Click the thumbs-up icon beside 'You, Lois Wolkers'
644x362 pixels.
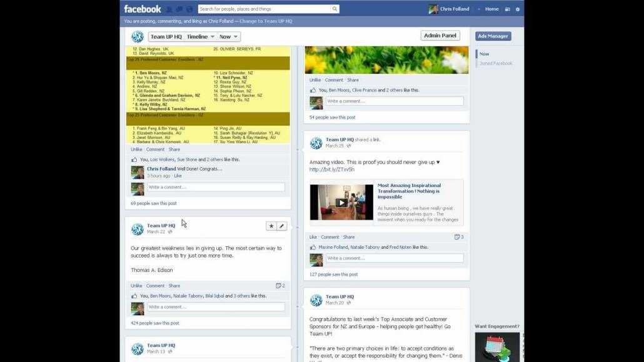[134, 159]
